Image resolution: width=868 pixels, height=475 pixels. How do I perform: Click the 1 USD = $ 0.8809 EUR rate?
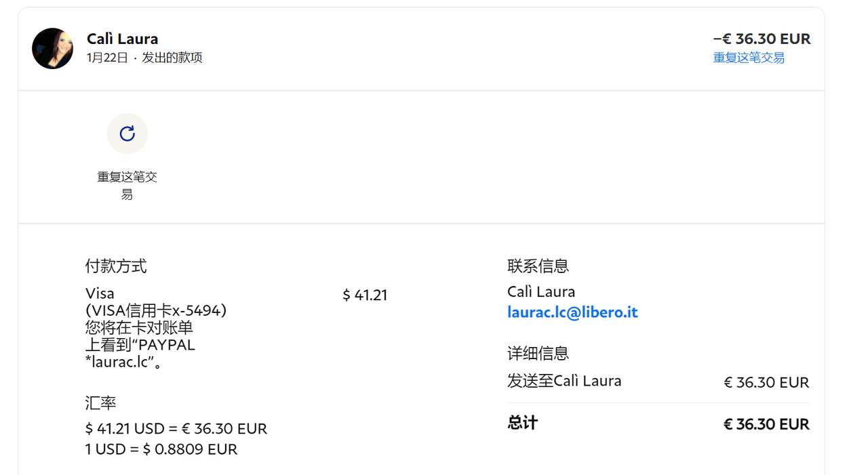[161, 449]
